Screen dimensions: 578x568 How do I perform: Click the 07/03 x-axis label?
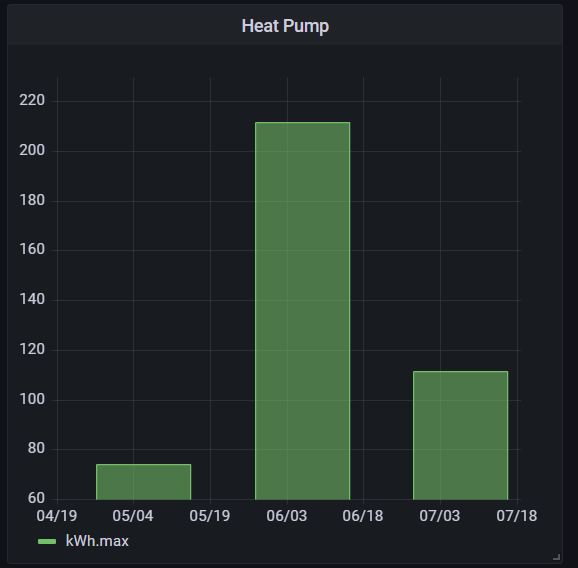point(440,516)
